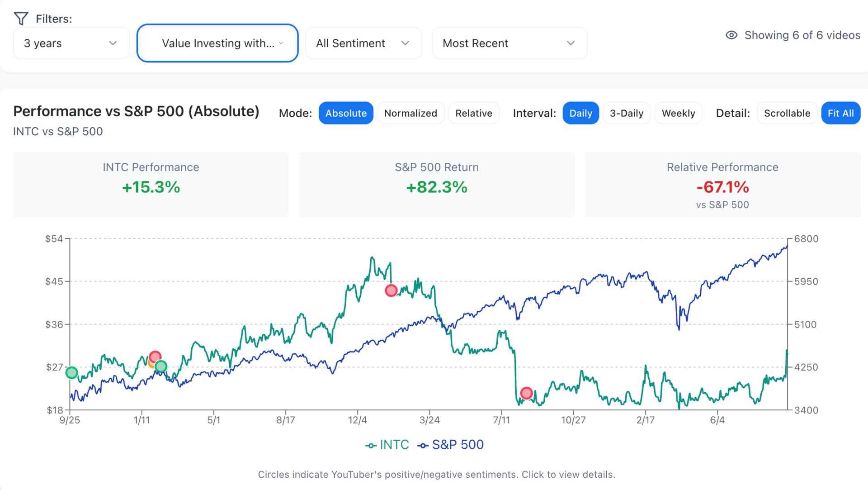This screenshot has height=490, width=868.
Task: Click the red sentiment circle near 12/4 peak
Action: point(391,290)
